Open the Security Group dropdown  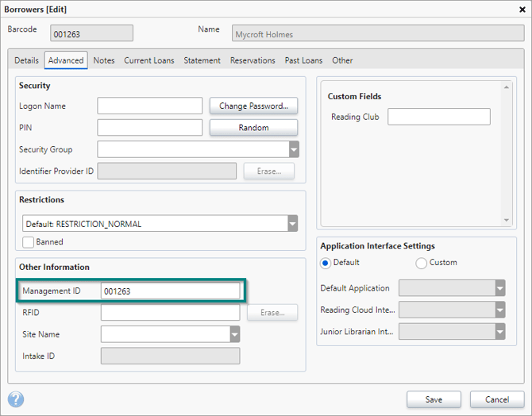294,149
